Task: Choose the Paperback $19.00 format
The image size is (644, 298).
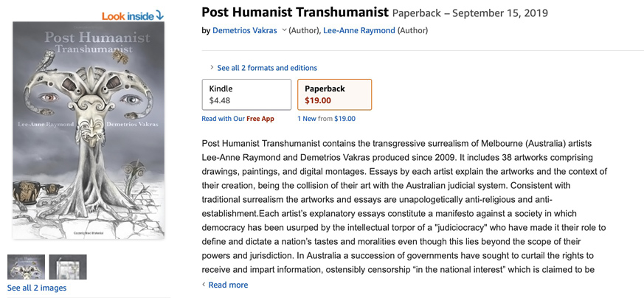Action: click(x=334, y=94)
